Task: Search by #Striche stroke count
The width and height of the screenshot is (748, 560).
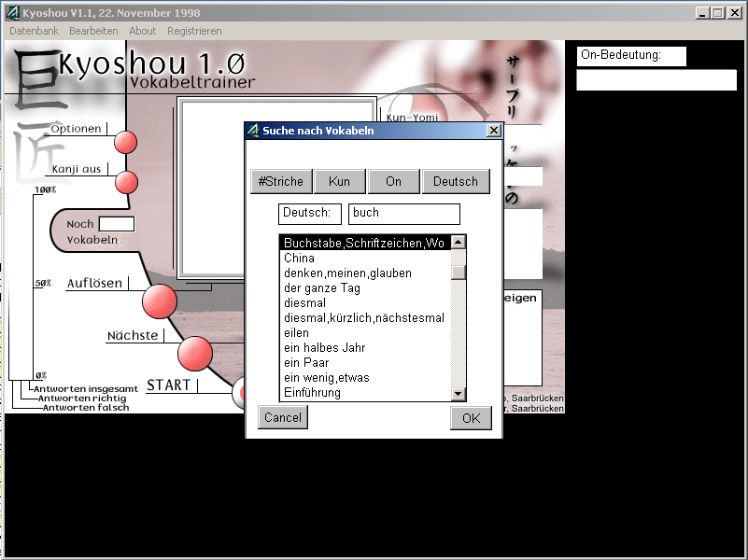Action: point(281,181)
